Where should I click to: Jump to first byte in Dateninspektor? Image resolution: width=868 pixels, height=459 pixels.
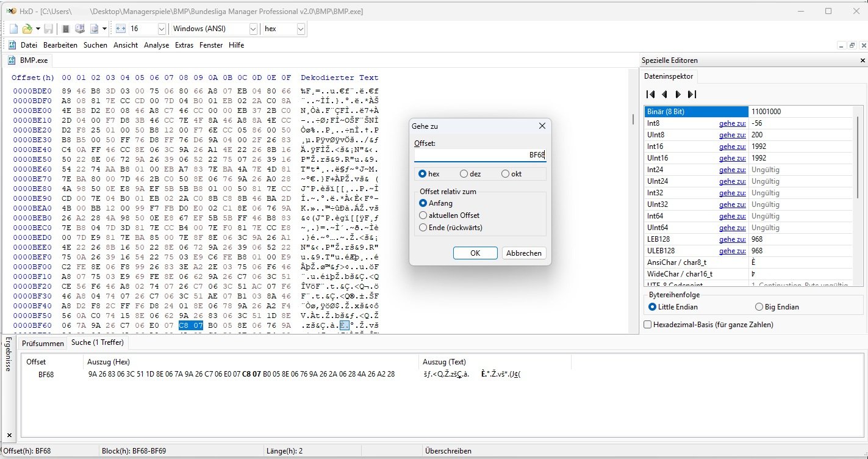pyautogui.click(x=650, y=94)
